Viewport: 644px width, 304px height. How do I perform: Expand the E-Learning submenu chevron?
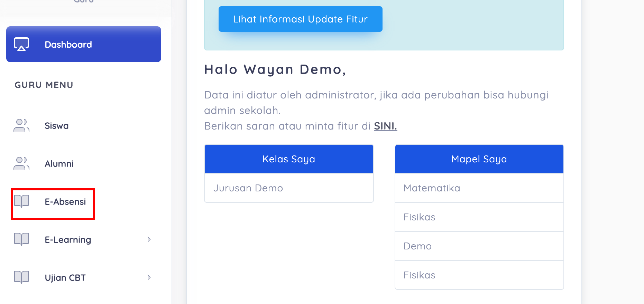149,239
